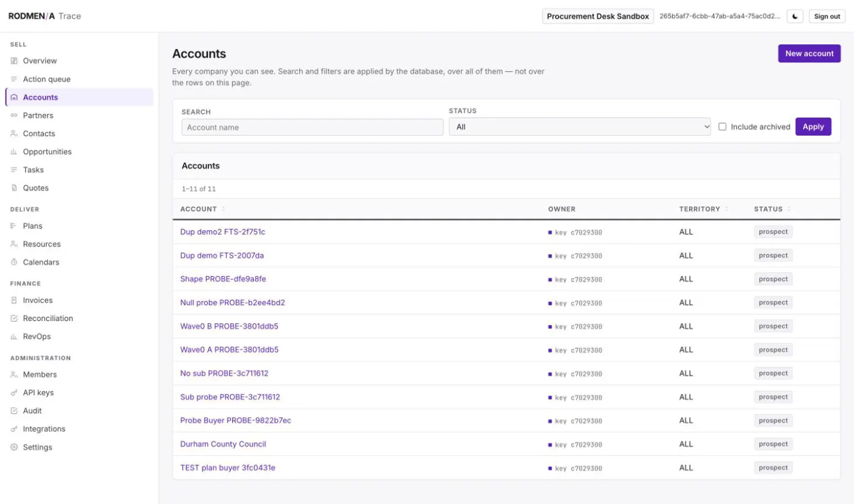Go to Members in the sidebar
This screenshot has width=854, height=504.
point(80,374)
